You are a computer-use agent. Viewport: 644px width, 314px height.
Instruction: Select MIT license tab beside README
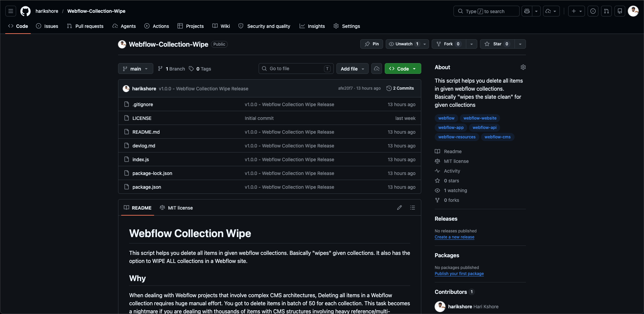click(176, 208)
